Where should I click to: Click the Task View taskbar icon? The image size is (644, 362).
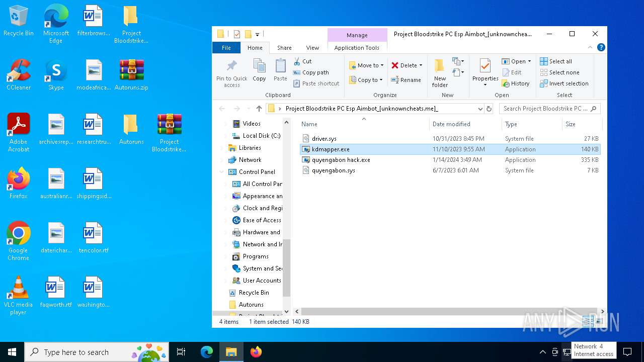(181, 352)
